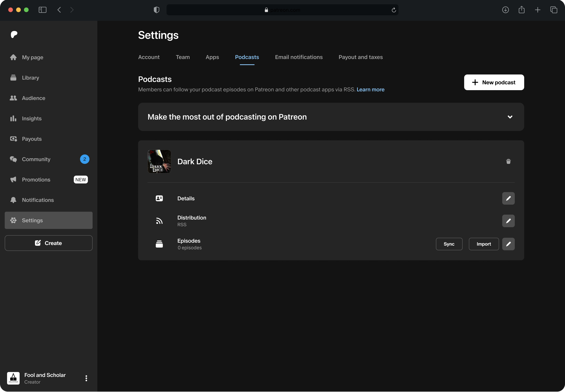Click the Dark Dice podcast cover art
Image resolution: width=565 pixels, height=392 pixels.
pos(159,162)
